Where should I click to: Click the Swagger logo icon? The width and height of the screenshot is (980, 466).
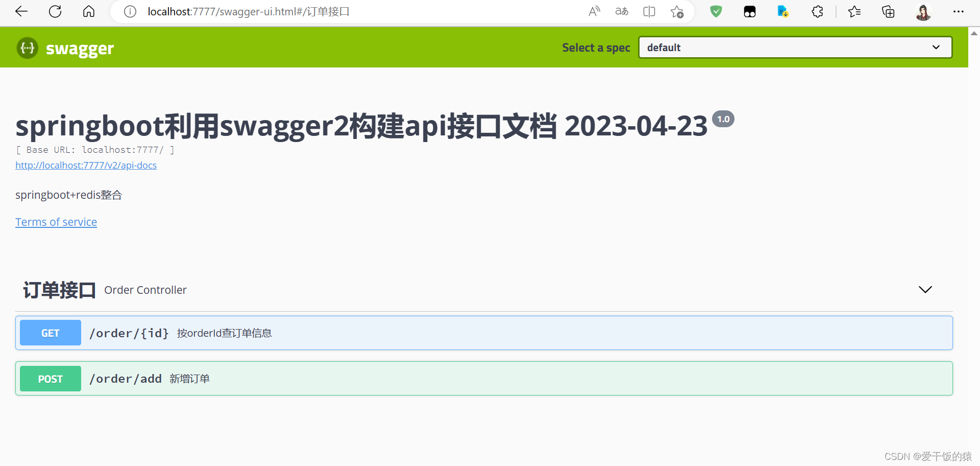tap(27, 48)
